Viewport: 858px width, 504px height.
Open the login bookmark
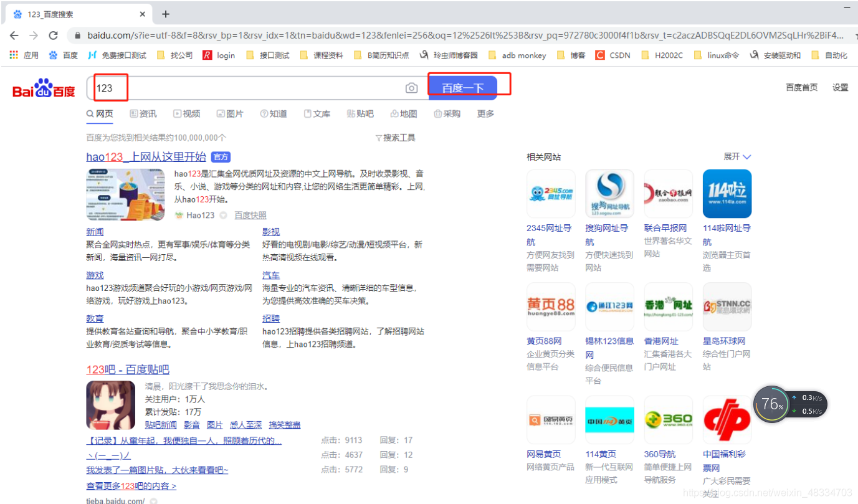(x=219, y=55)
